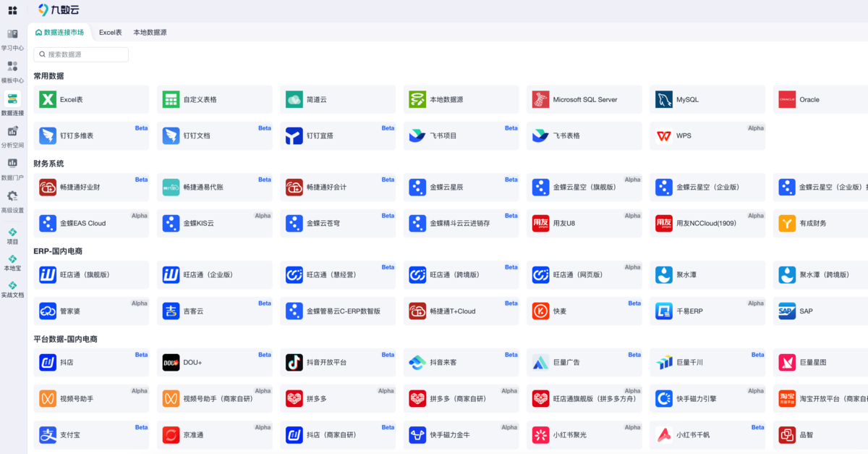868x454 pixels.
Task: Open 旺店通（慧经营）connector
Action: [339, 275]
